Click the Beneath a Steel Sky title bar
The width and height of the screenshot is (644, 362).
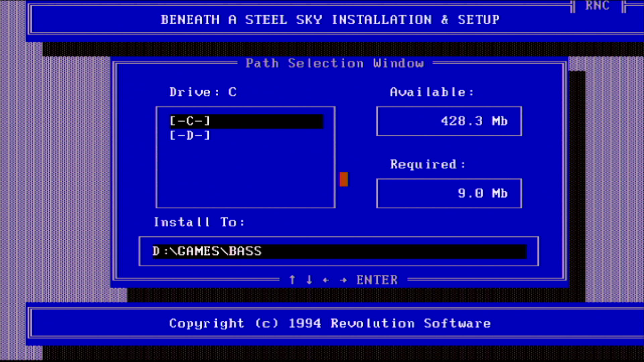330,20
